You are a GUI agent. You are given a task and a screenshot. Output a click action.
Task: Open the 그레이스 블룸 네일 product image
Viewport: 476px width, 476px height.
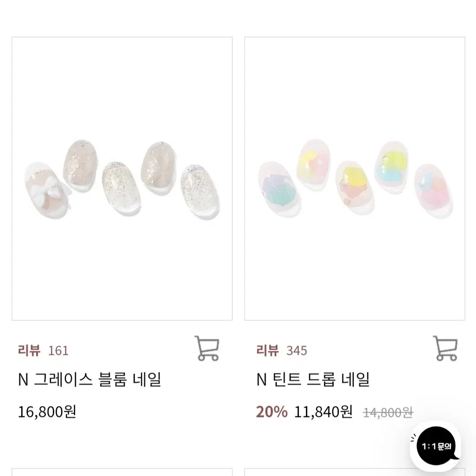[x=122, y=178]
